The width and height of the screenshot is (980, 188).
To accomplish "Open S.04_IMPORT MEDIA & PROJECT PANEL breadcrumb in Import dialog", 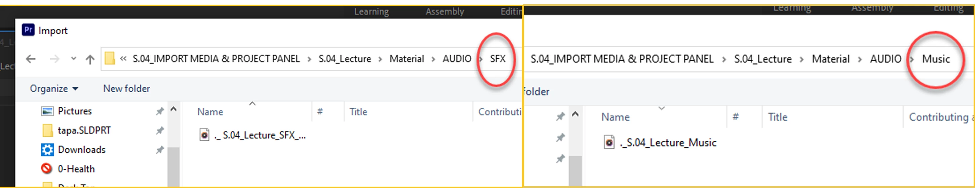I will (216, 59).
